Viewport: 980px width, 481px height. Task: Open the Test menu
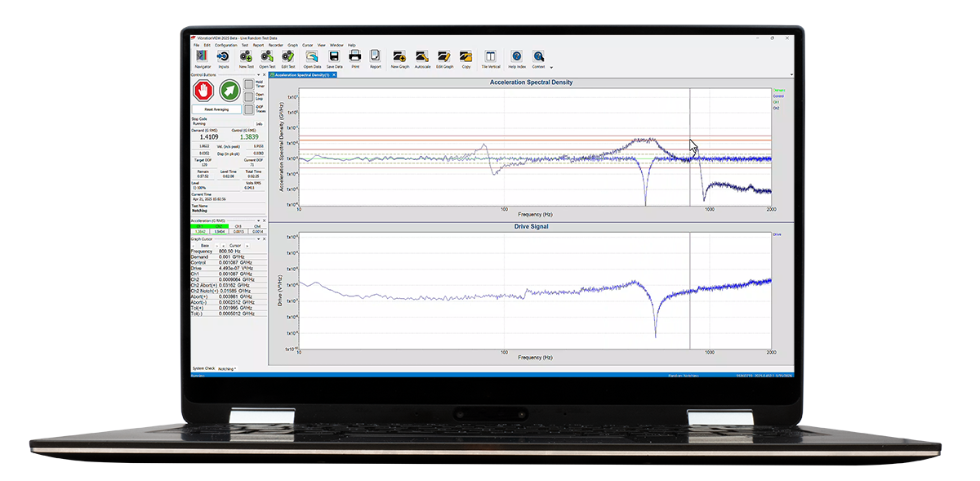pos(244,45)
